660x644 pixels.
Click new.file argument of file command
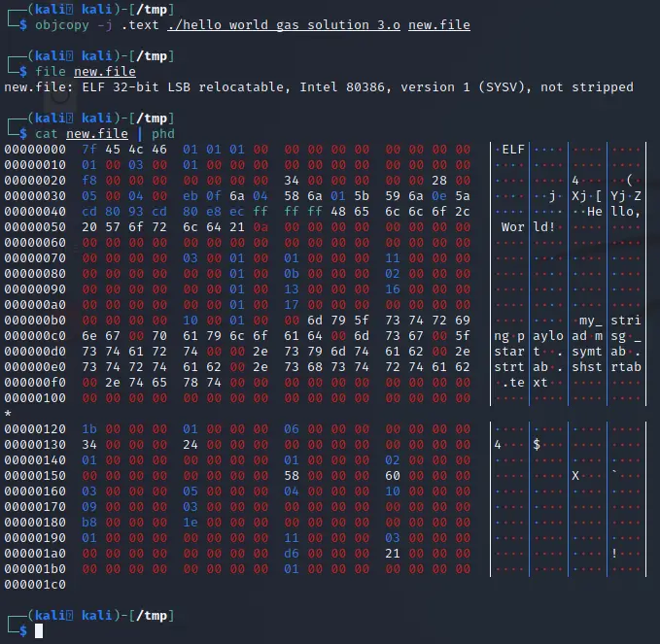coord(105,72)
